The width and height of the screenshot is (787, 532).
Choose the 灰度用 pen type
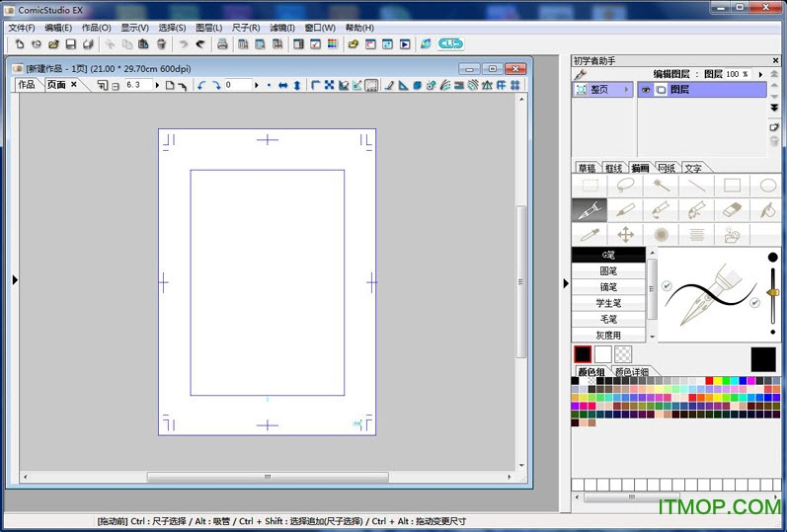click(x=608, y=336)
